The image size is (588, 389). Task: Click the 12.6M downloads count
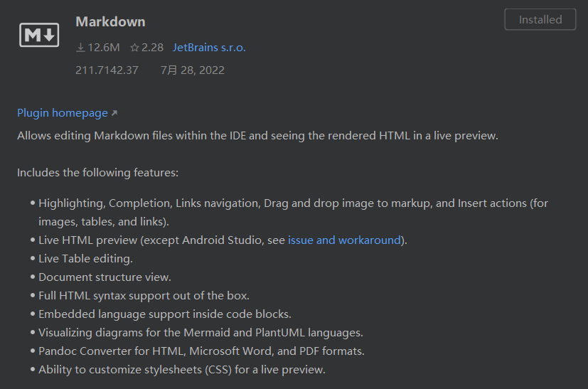point(104,48)
